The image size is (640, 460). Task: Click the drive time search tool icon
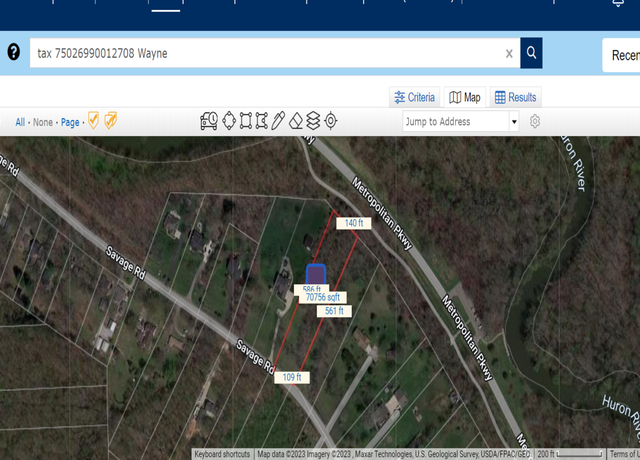pyautogui.click(x=209, y=121)
